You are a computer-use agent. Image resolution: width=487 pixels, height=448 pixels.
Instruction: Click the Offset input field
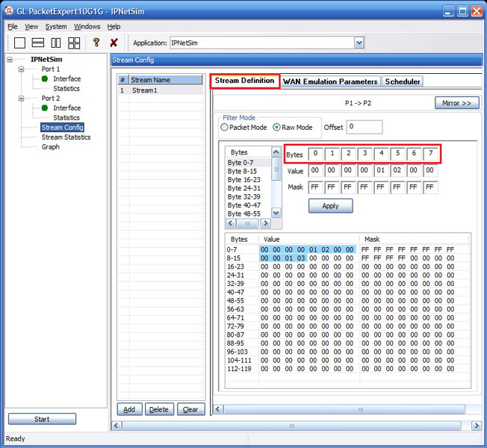pos(365,127)
